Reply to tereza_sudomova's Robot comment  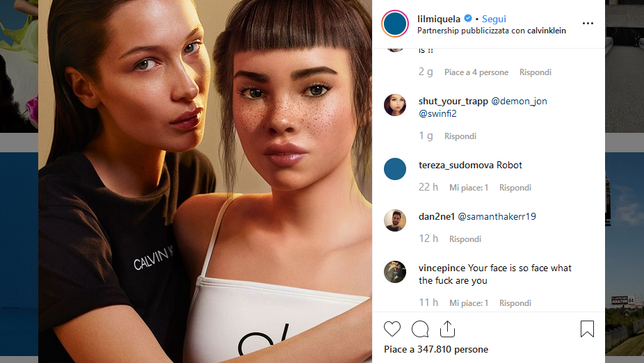pos(515,188)
